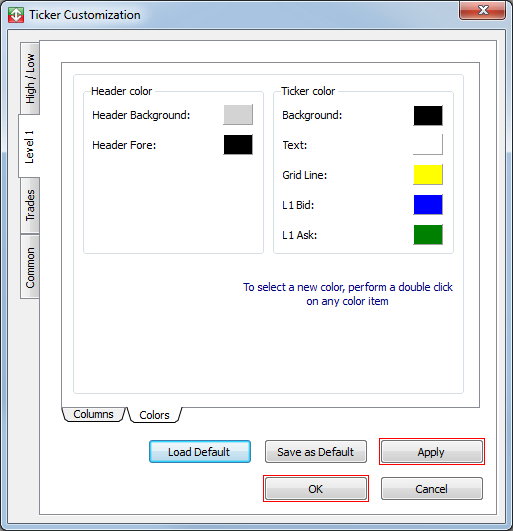
Task: Open the Trades tab
Action: pos(30,205)
